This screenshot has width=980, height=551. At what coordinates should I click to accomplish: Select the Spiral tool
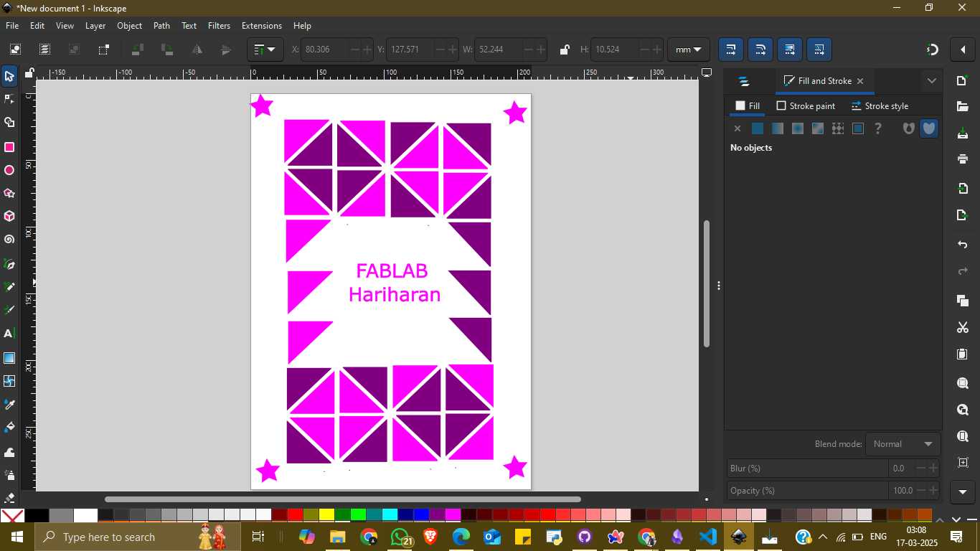point(9,240)
